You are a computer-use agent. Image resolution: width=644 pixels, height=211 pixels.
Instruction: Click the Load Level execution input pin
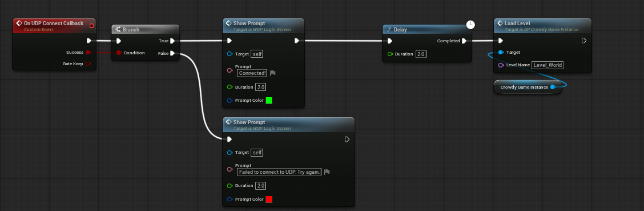click(500, 41)
